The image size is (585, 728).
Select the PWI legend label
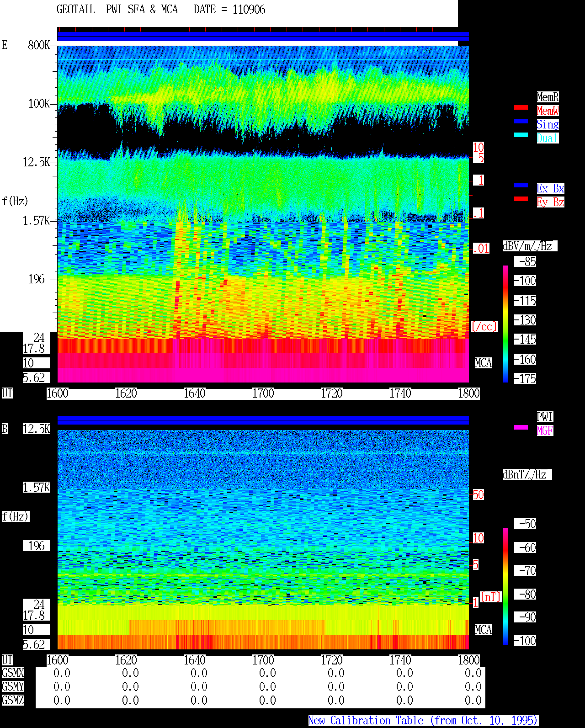[x=545, y=417]
